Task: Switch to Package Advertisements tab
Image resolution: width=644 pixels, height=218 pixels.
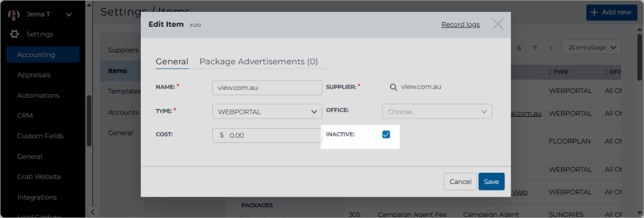Action: tap(258, 61)
